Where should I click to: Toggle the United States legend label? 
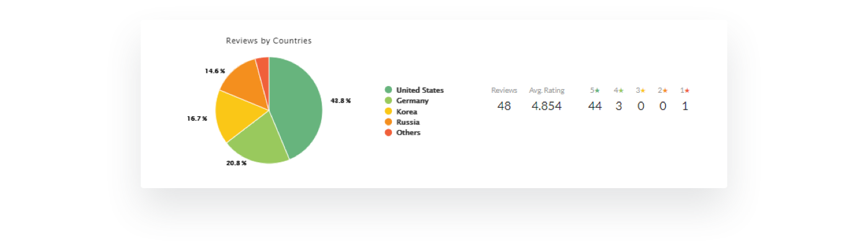420,90
